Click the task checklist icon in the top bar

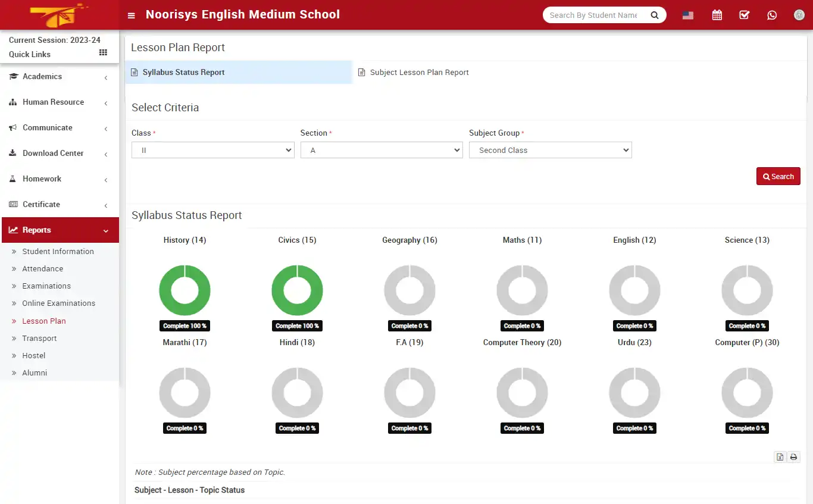[x=744, y=14]
